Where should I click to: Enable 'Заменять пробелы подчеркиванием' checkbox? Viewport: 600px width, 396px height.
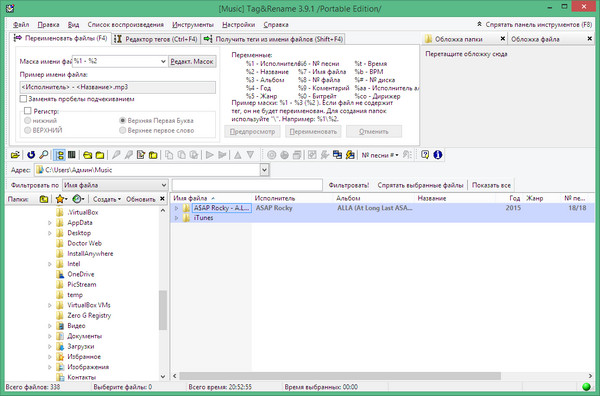tap(23, 99)
